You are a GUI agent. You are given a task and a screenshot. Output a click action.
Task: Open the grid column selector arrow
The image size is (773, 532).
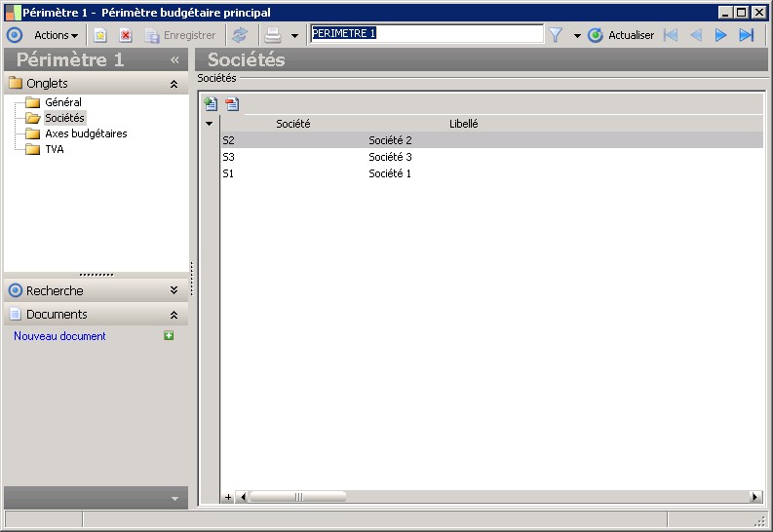[x=209, y=124]
